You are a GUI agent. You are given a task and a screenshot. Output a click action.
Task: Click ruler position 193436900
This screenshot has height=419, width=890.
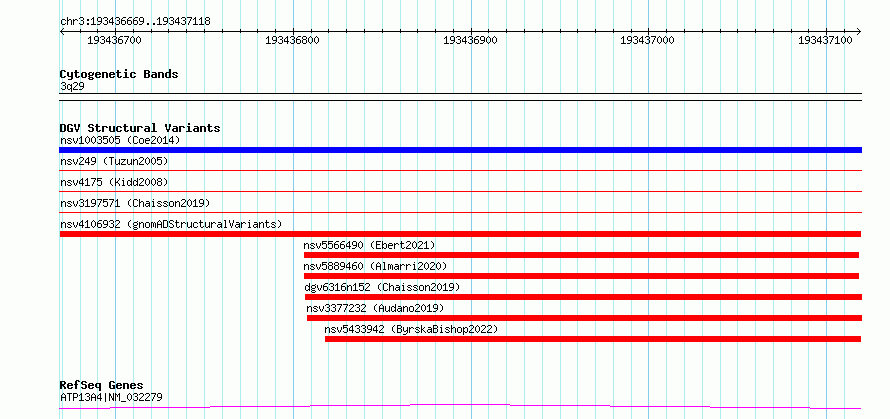pos(470,40)
